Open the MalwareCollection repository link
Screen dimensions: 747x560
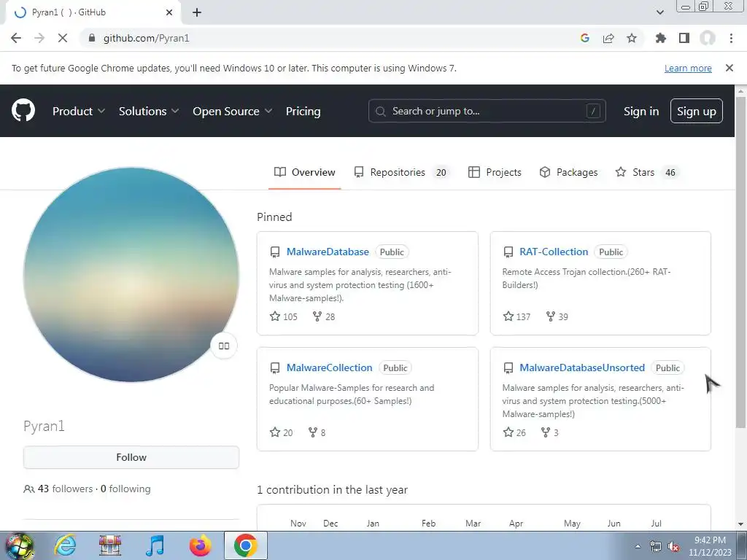click(329, 367)
